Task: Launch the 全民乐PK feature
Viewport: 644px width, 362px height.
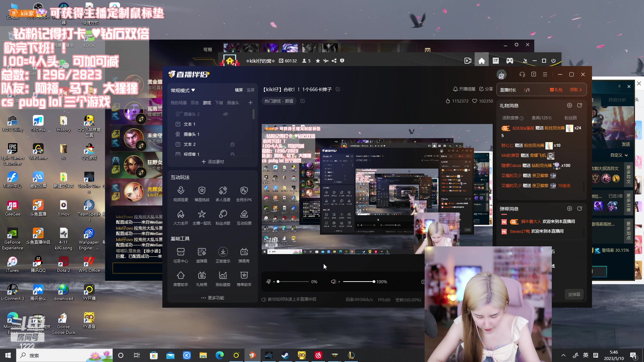Action: tap(244, 194)
